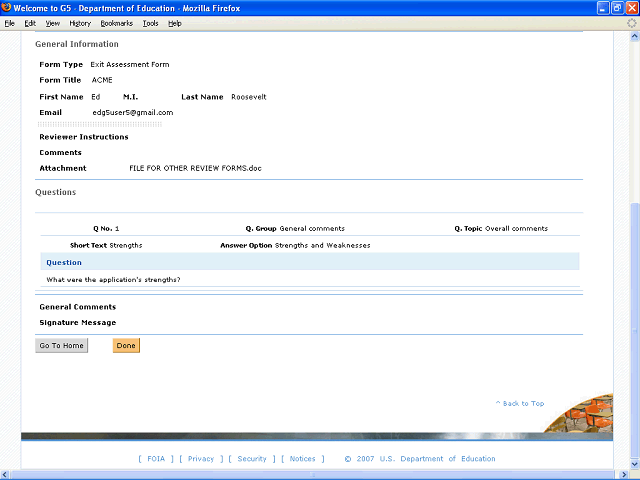The height and width of the screenshot is (480, 640).
Task: Open the Notices footer link
Action: click(x=302, y=459)
